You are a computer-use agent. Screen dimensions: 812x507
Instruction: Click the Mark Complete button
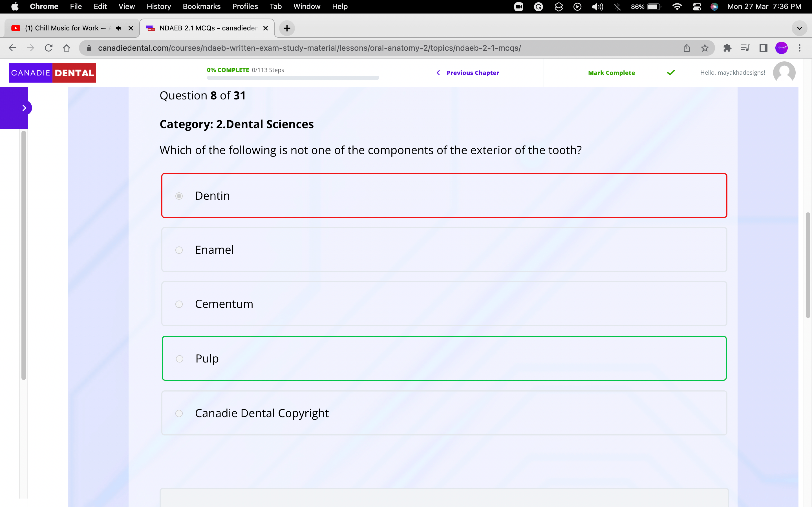(611, 72)
